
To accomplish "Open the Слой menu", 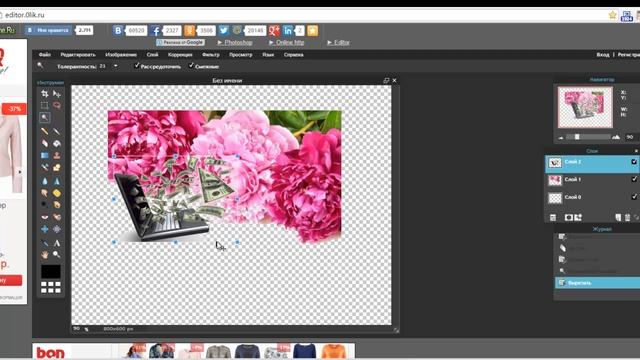I will click(x=152, y=55).
